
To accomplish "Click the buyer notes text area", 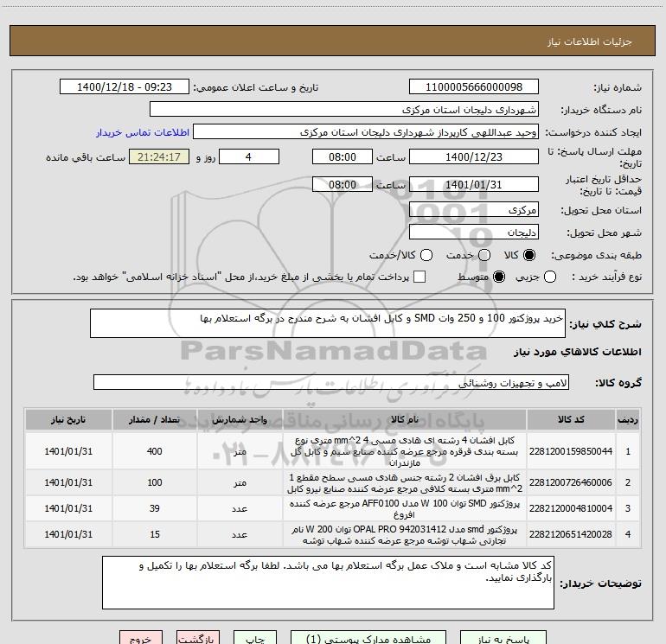I will click(x=328, y=583).
